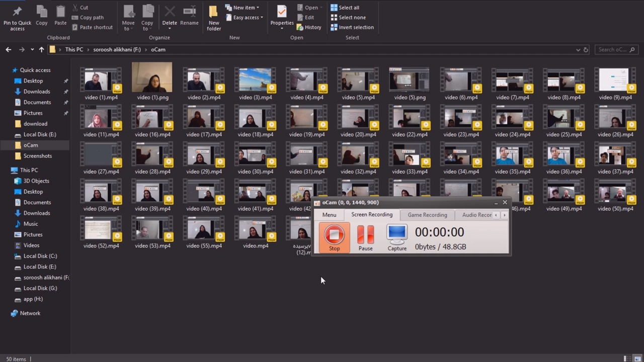Image resolution: width=644 pixels, height=362 pixels.
Task: Select Local Disk (C:) in sidebar
Action: tap(40, 256)
